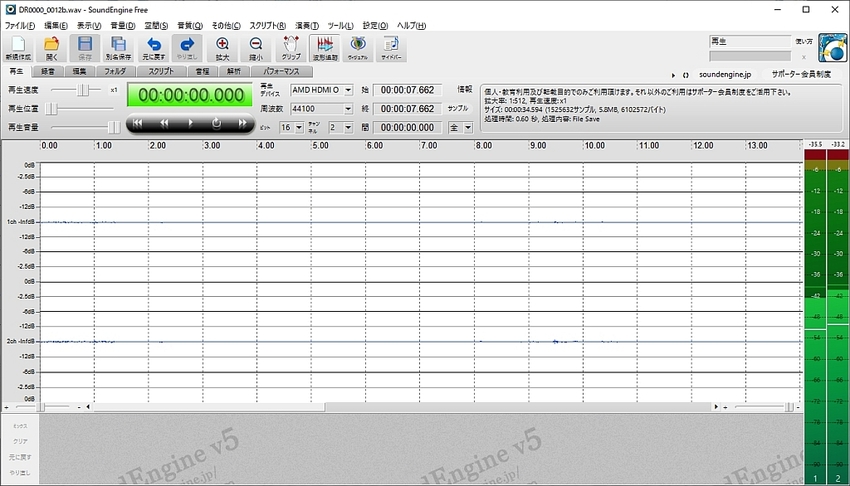This screenshot has height=486, width=850.
Task: Toggle the サイドバー toolbar icon
Action: tap(391, 48)
